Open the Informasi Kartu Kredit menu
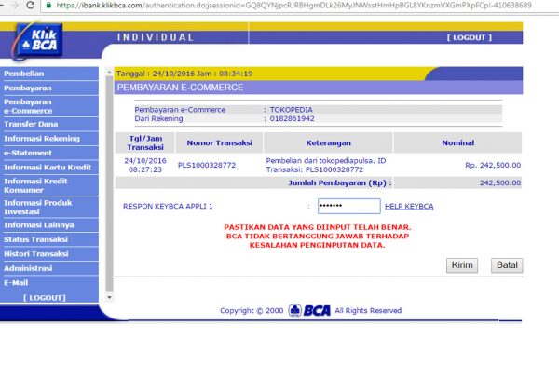559x392 pixels. [x=49, y=167]
